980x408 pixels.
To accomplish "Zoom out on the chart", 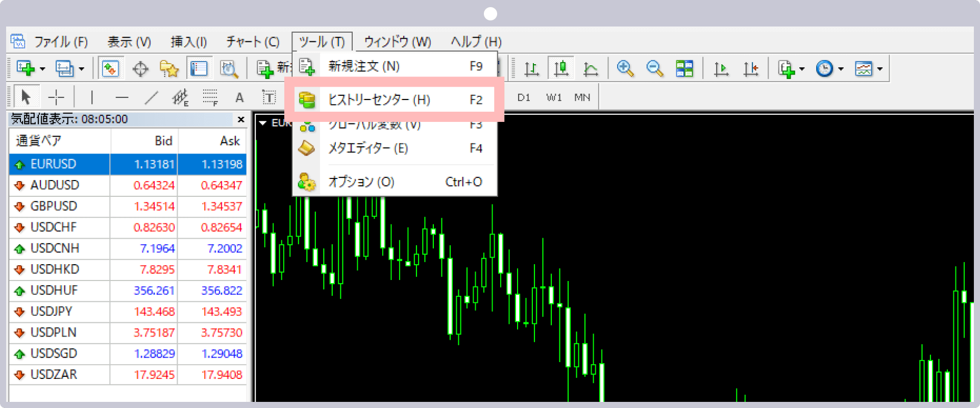I will coord(655,68).
